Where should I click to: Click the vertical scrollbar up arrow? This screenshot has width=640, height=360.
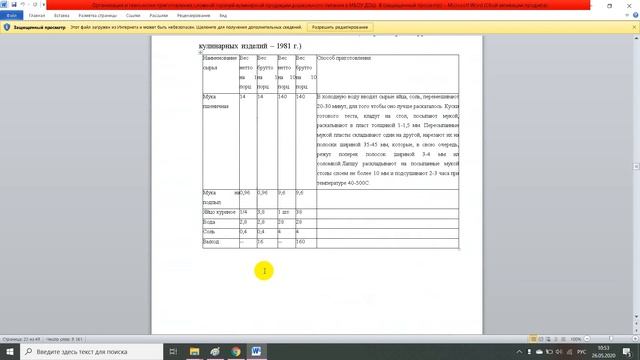[636, 38]
